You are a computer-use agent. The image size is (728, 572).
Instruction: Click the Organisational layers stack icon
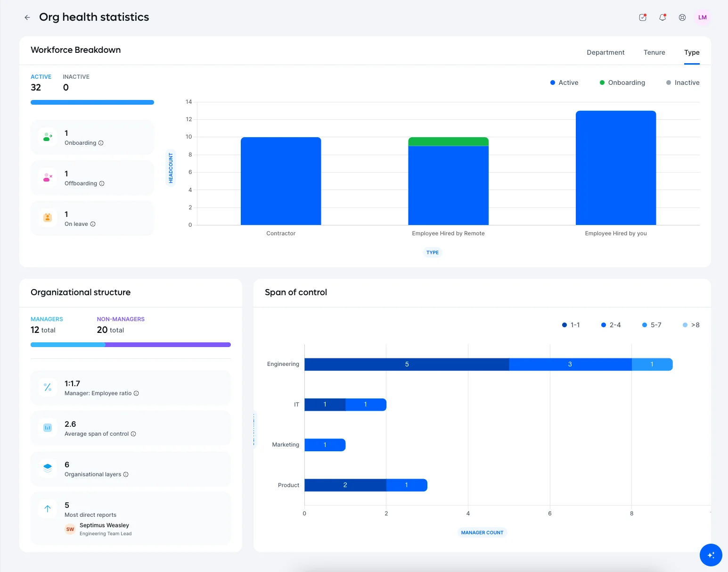[48, 468]
